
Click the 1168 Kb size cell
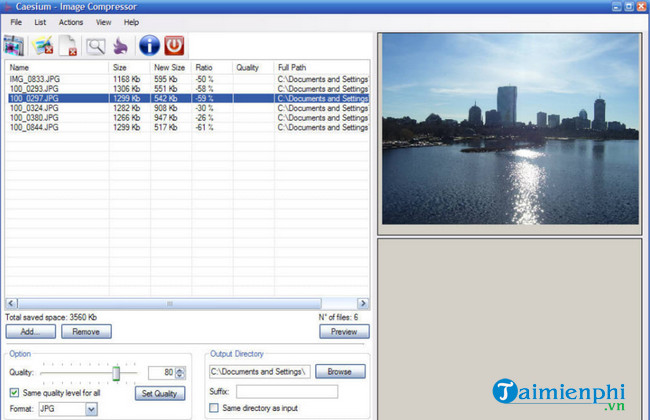[126, 79]
